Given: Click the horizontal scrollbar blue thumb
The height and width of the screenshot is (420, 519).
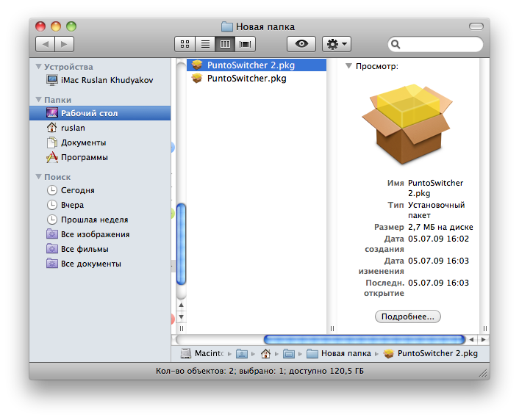Looking at the screenshot, I should pos(365,339).
